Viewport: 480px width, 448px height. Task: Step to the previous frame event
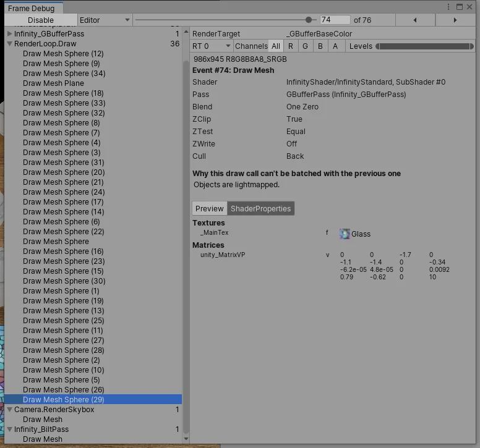(415, 20)
